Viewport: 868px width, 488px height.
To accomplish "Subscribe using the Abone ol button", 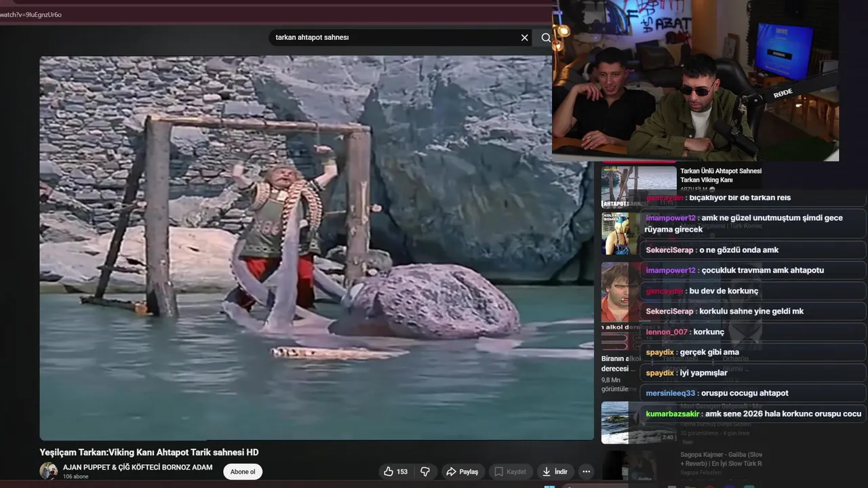I will (x=243, y=472).
